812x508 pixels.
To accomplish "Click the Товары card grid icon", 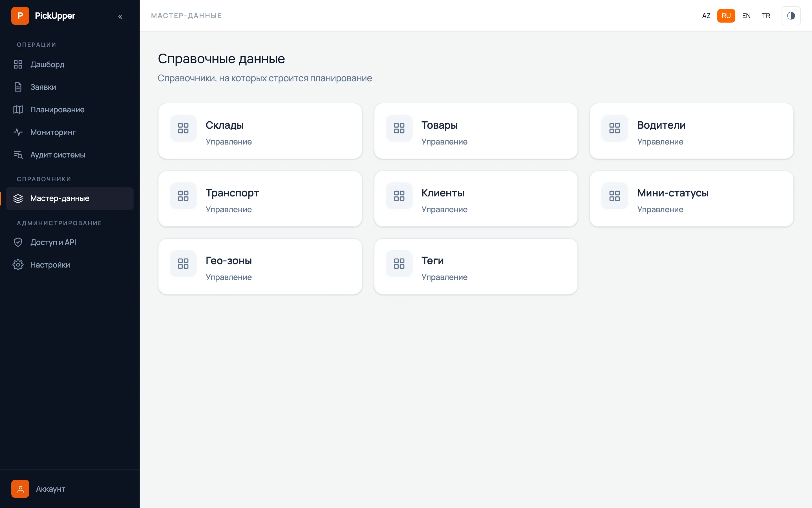I will [x=399, y=128].
